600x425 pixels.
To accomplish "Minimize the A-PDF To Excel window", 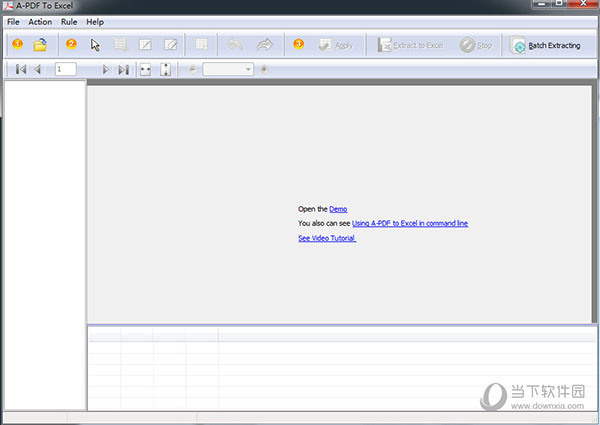I will (541, 3).
